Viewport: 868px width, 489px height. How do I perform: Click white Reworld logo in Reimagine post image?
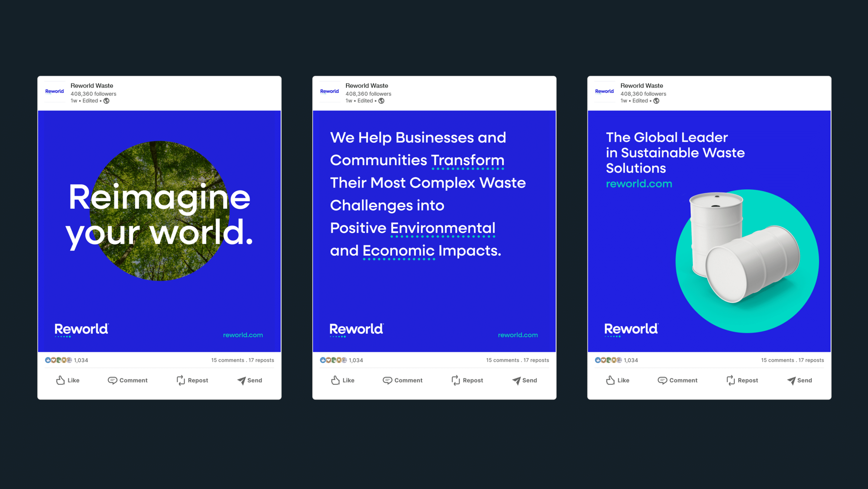[82, 329]
